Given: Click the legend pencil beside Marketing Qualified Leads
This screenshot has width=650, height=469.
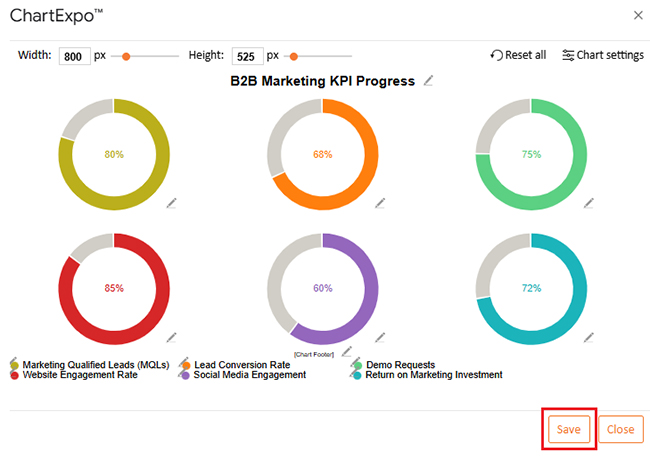Looking at the screenshot, I should [14, 363].
